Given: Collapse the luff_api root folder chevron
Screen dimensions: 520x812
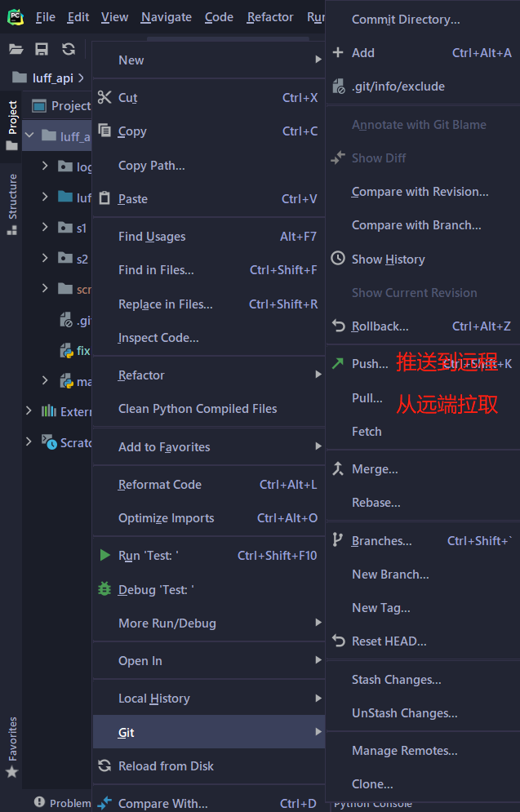Looking at the screenshot, I should 29,135.
